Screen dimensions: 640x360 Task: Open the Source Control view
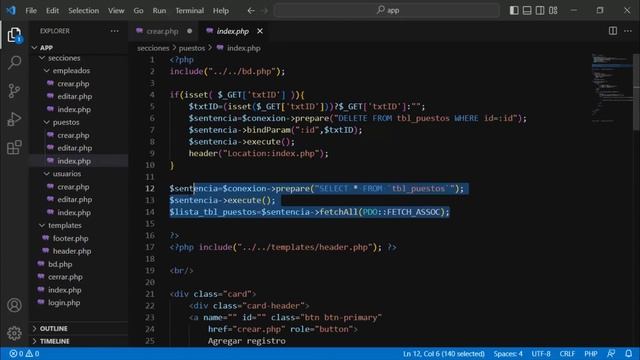[14, 91]
